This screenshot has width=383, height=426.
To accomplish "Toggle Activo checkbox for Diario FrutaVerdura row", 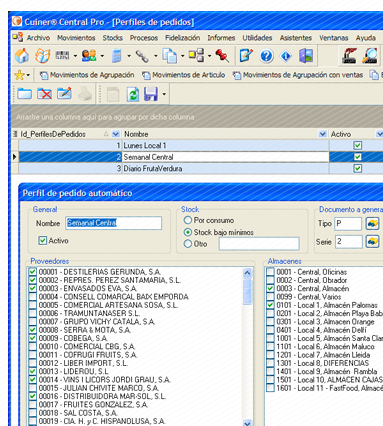I will (358, 168).
